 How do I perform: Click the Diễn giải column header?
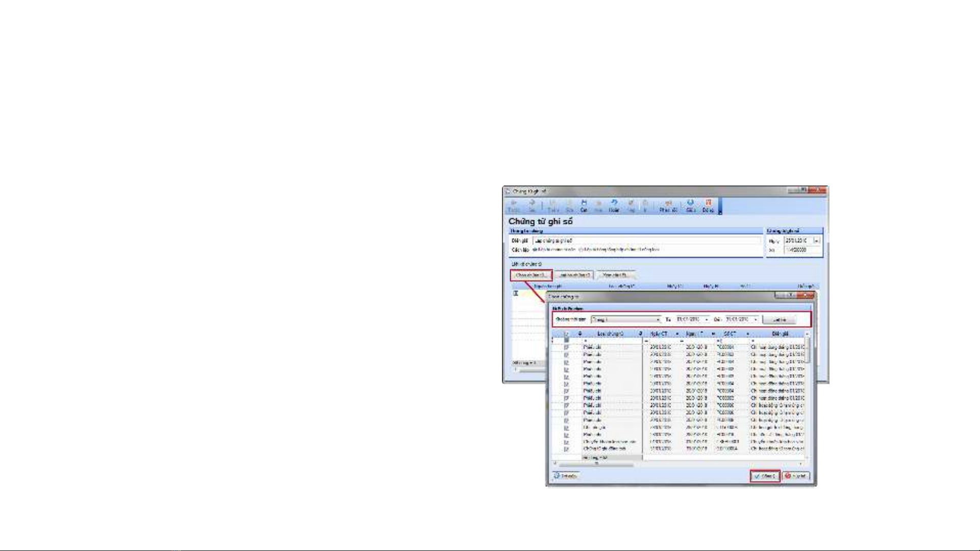[x=780, y=334]
